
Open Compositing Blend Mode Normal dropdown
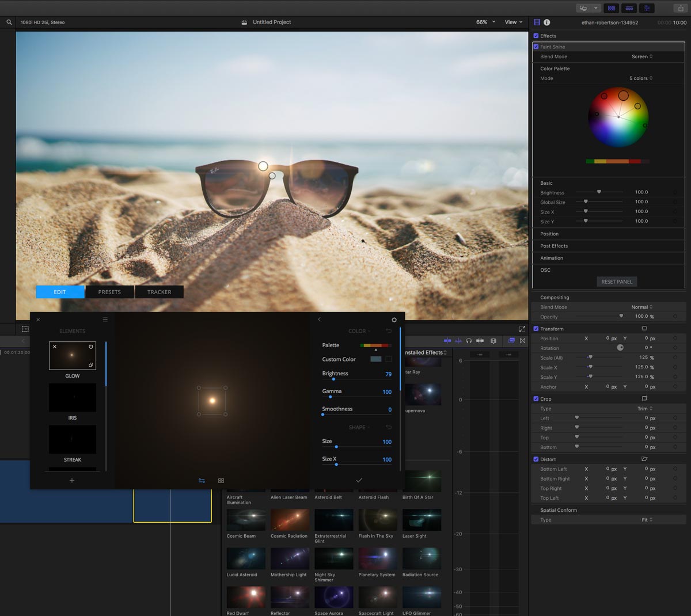[642, 307]
